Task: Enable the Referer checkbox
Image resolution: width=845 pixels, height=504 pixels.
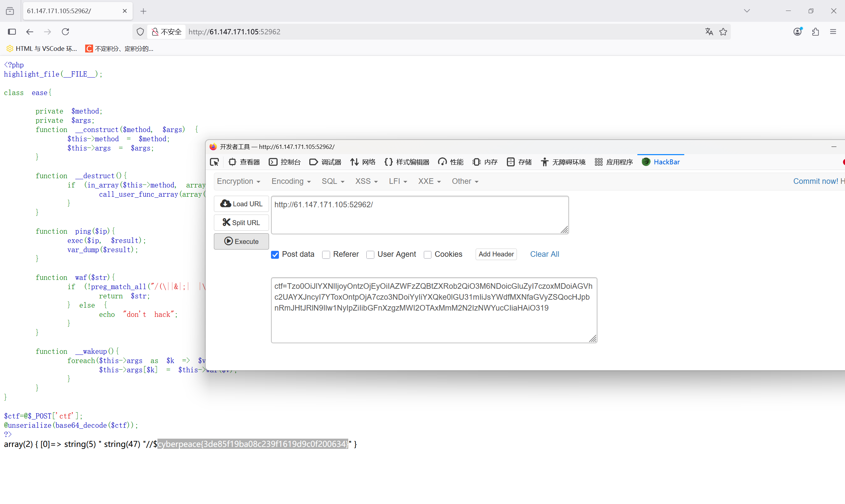Action: [326, 254]
